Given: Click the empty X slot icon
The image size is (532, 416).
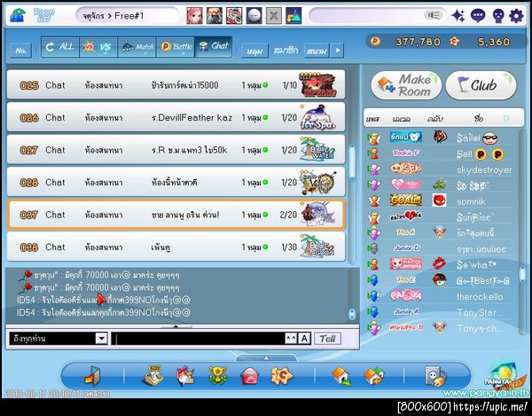Looking at the screenshot, I should (x=273, y=16).
